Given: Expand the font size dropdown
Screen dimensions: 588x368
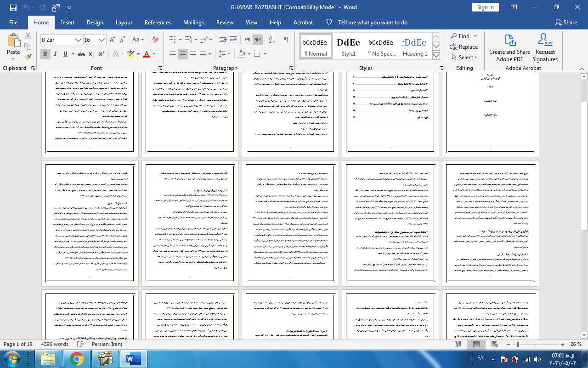Looking at the screenshot, I should [x=102, y=40].
